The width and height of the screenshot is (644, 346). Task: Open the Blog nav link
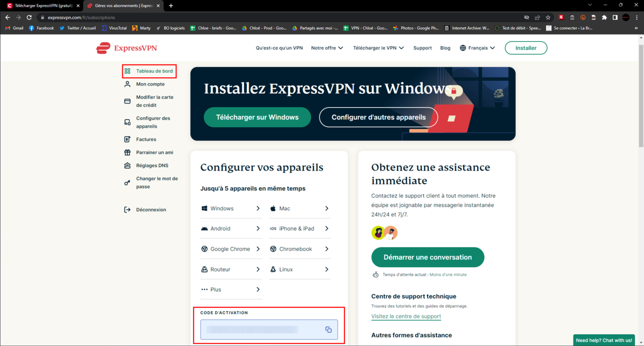pos(445,48)
